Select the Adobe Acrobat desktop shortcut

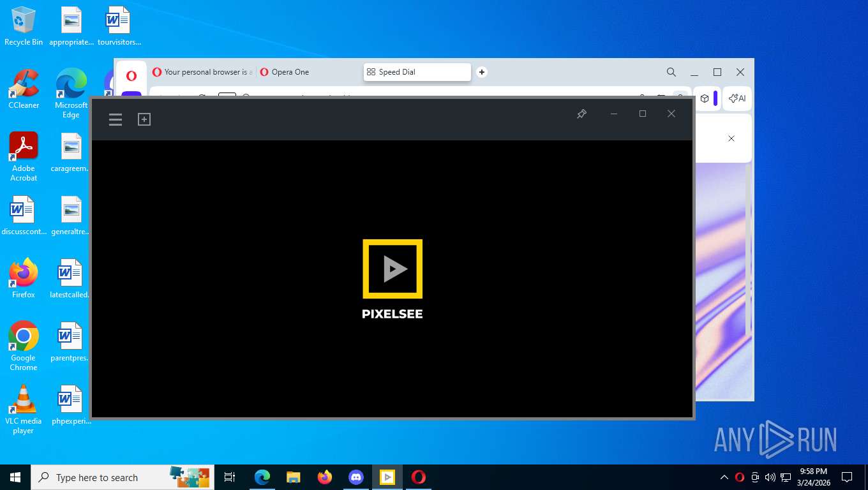[24, 157]
